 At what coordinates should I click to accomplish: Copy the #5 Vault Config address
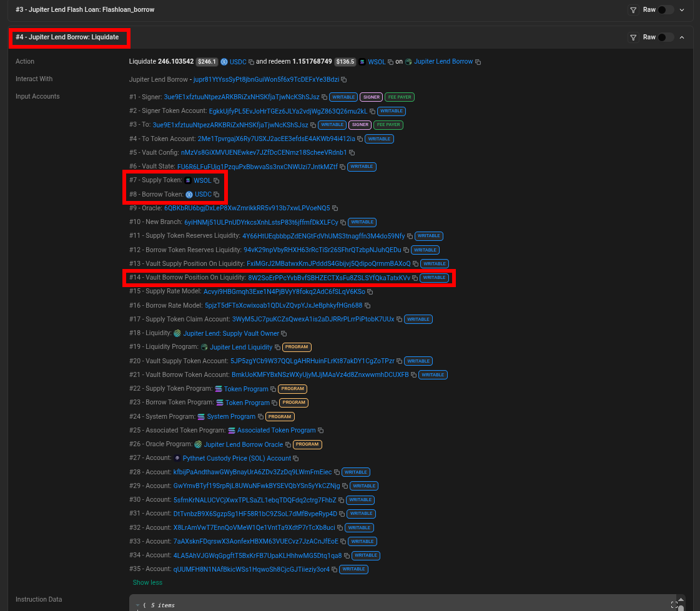point(352,153)
